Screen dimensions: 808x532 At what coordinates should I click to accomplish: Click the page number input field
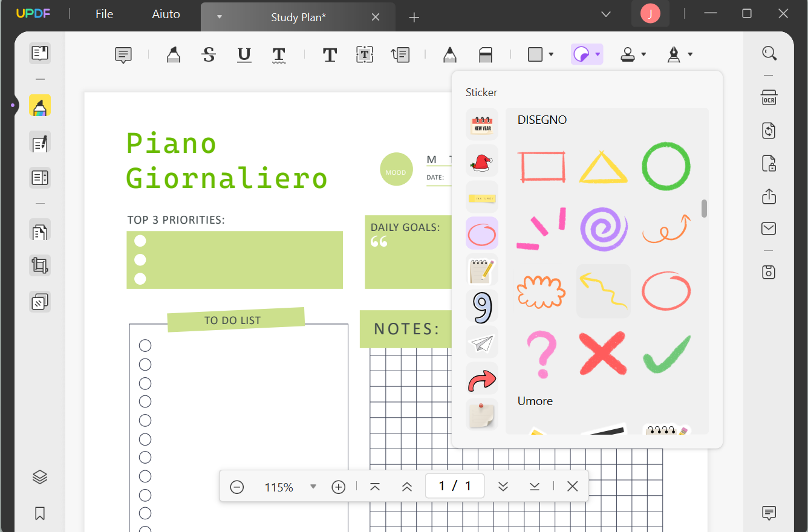click(455, 486)
